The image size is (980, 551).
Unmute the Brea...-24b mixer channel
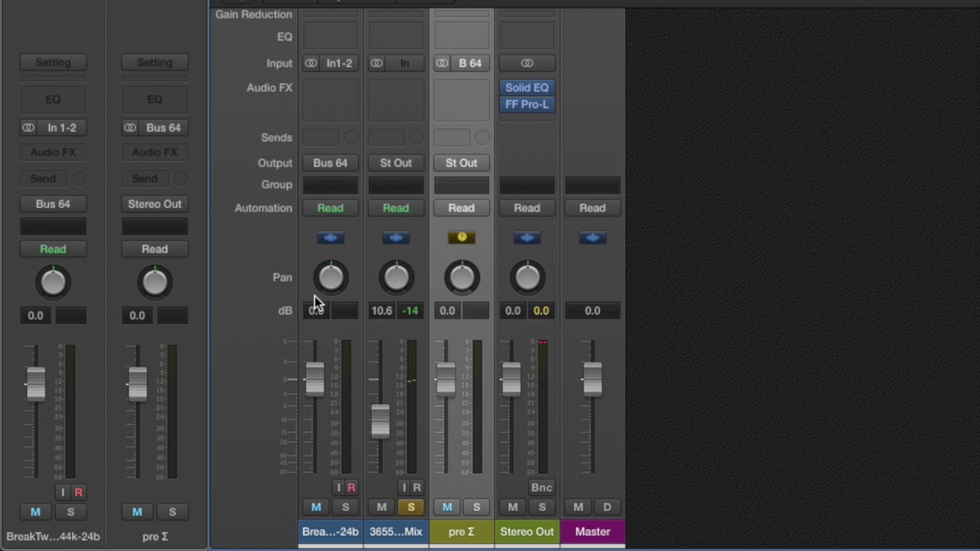coord(316,507)
